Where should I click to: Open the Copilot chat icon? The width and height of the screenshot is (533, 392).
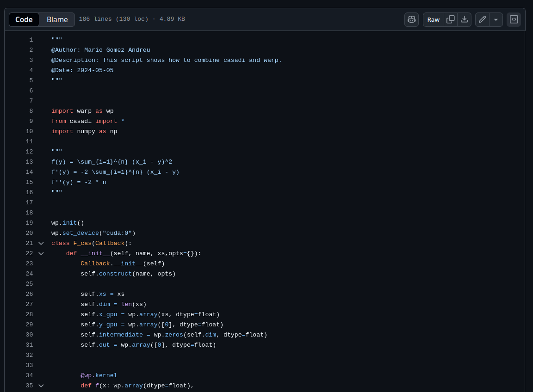411,19
